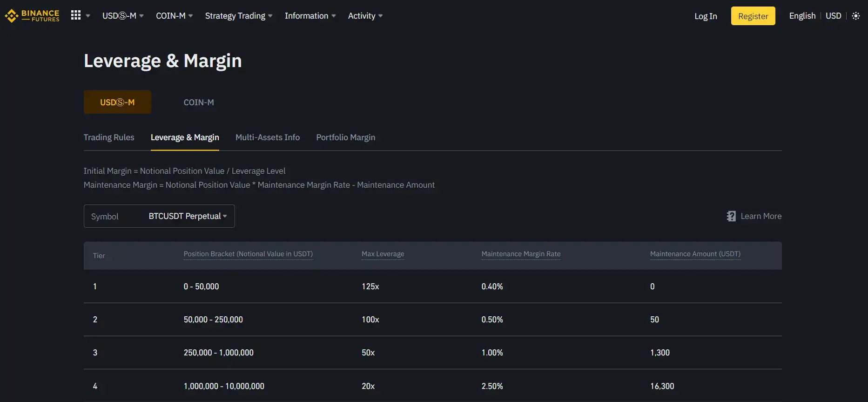
Task: Click the '100x' leverage cell
Action: [x=370, y=320]
